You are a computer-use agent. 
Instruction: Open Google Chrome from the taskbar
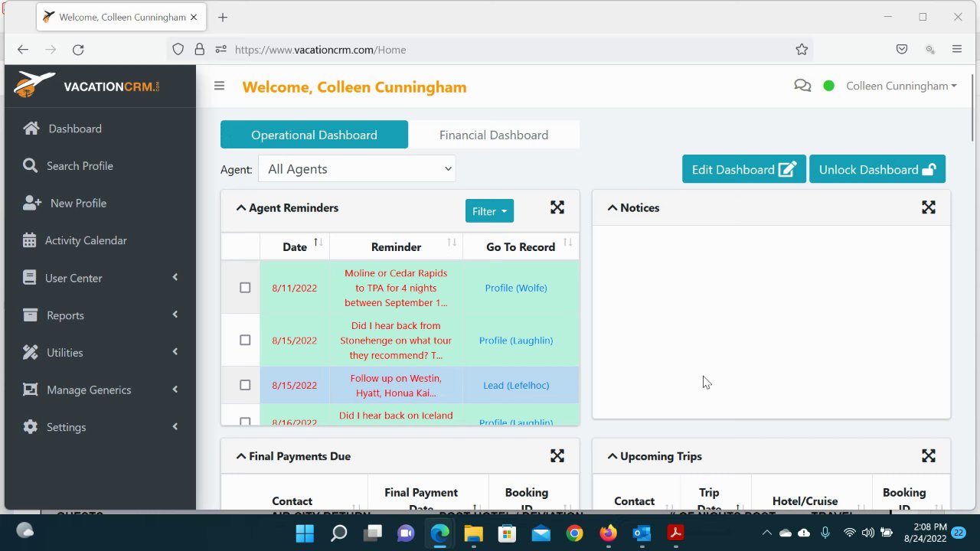pos(574,533)
